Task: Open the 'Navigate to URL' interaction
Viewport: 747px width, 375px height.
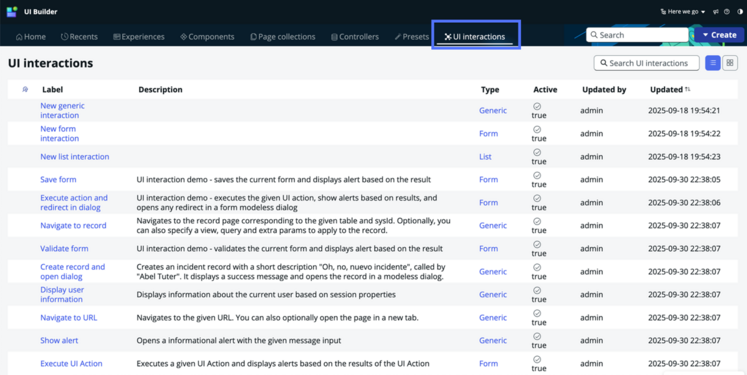Action: pos(69,317)
